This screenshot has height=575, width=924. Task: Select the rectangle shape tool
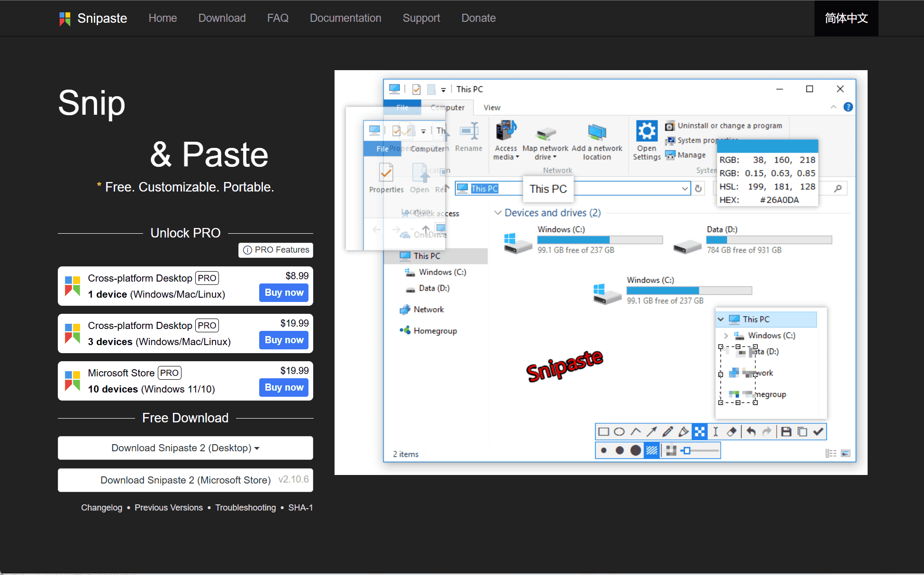click(603, 432)
